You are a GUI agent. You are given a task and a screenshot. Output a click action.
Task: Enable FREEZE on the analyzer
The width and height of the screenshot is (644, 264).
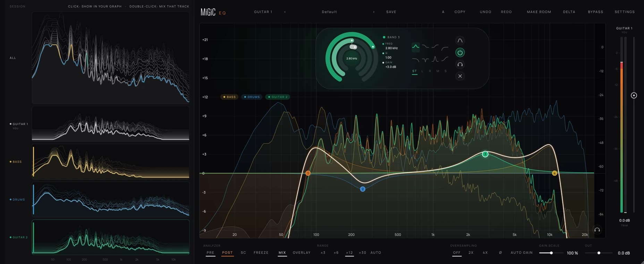pos(261,253)
